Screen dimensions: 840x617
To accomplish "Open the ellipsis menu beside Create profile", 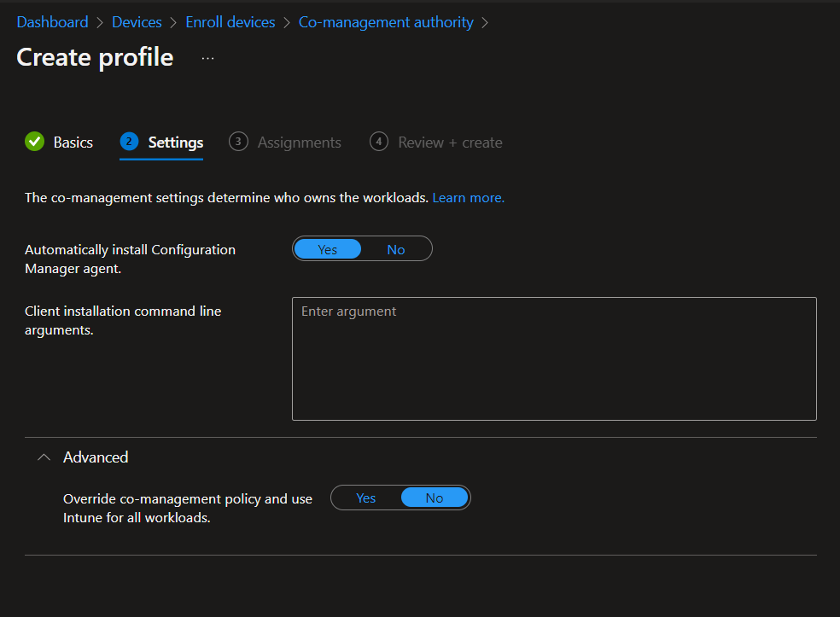I will pyautogui.click(x=207, y=58).
